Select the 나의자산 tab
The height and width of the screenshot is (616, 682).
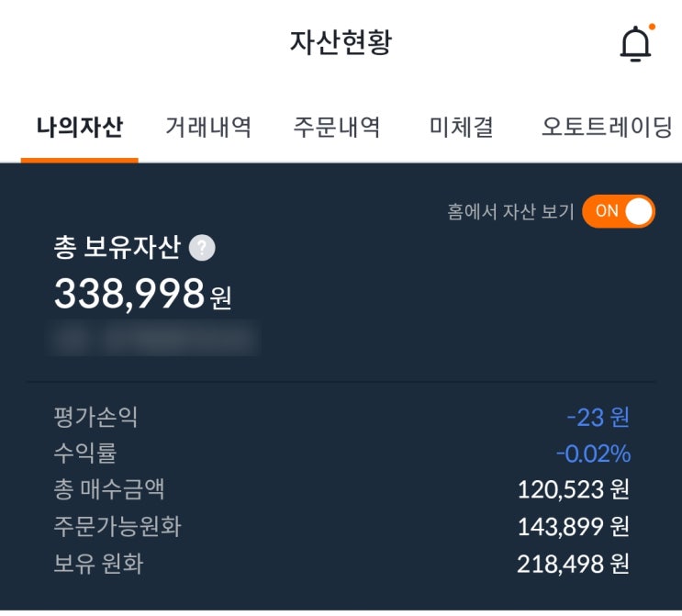(80, 127)
